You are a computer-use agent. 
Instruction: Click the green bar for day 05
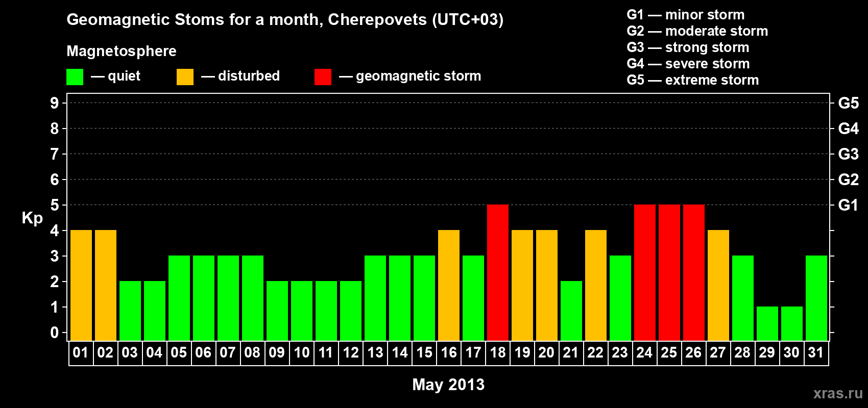click(x=179, y=298)
